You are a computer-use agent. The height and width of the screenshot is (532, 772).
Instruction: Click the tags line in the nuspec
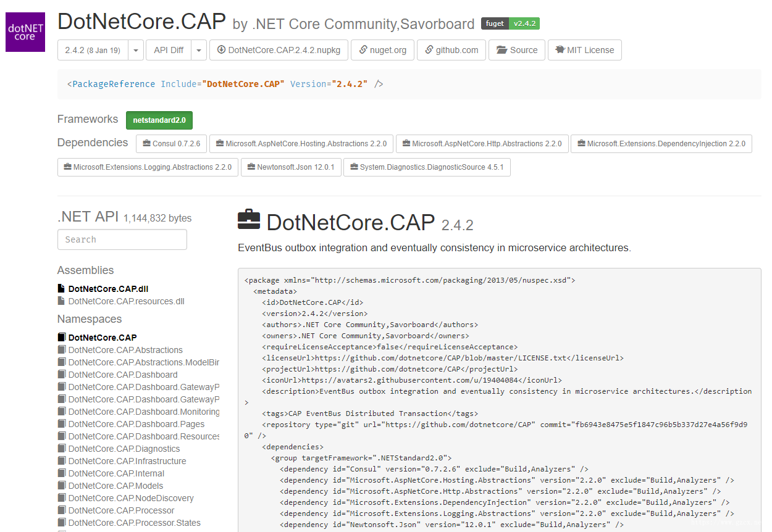[x=370, y=414]
